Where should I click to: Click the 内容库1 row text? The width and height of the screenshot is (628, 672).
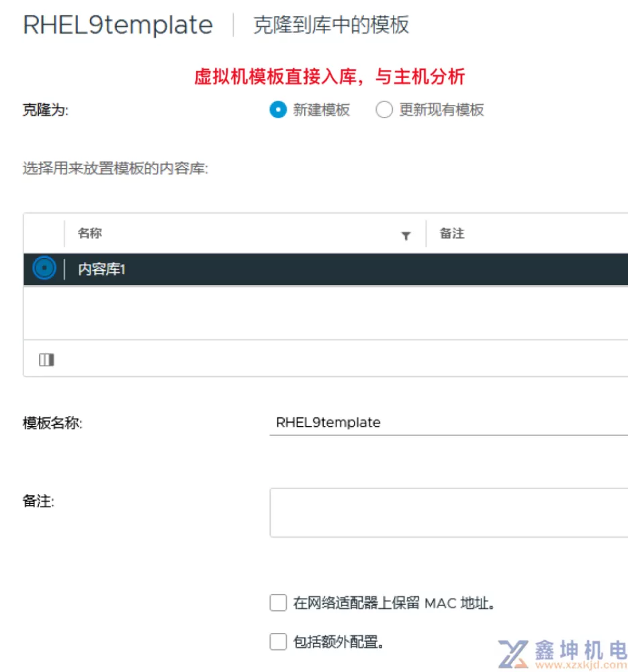click(x=101, y=269)
